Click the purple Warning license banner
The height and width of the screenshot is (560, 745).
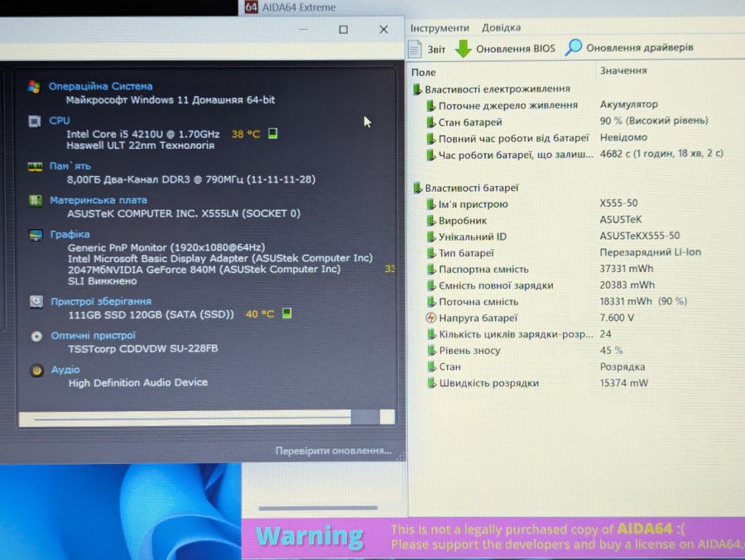pos(493,538)
